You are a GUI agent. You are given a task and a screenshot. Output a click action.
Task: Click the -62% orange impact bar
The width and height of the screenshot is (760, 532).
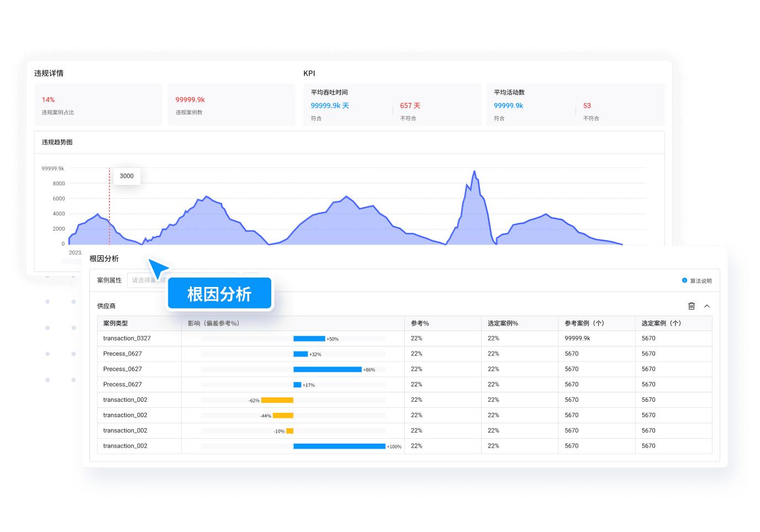click(x=277, y=400)
